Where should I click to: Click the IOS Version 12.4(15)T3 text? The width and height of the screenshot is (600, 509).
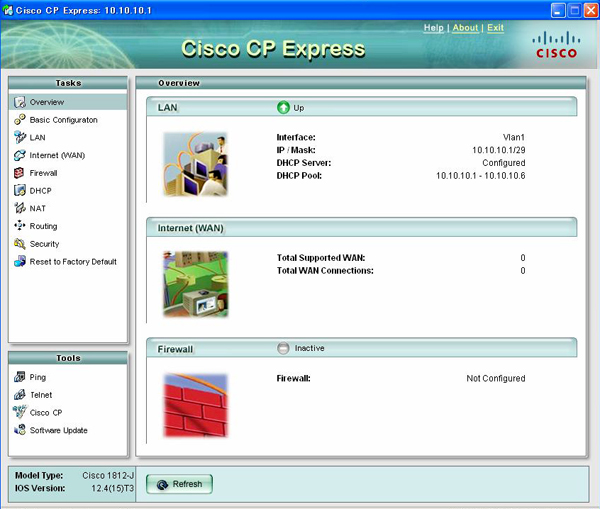(x=112, y=488)
